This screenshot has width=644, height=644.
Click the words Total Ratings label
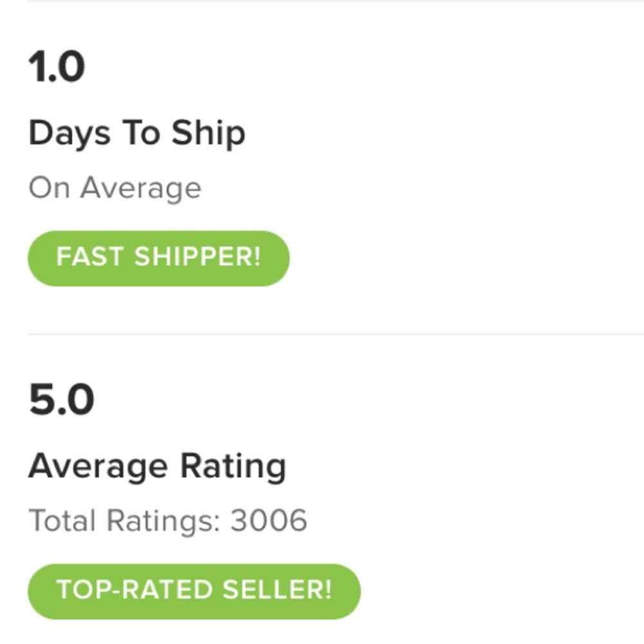pos(124,521)
